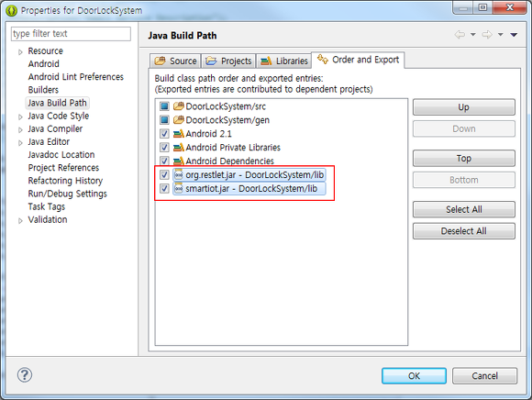Select the Java Editor label
Image resolution: width=532 pixels, height=400 pixels.
(x=49, y=142)
